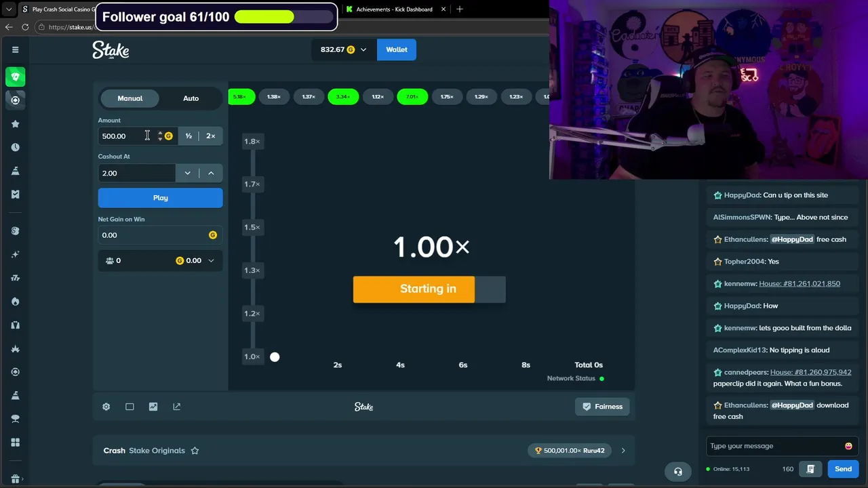
Task: Click the Amount input field
Action: 127,136
